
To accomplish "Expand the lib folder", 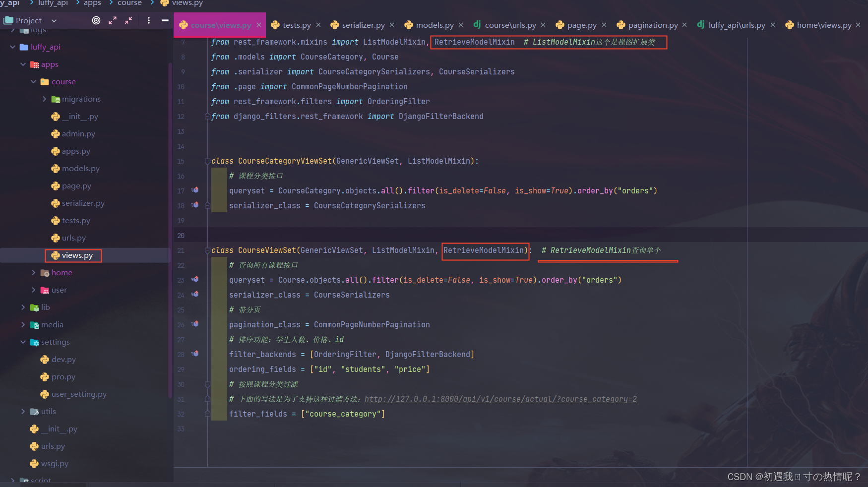I will coord(23,307).
